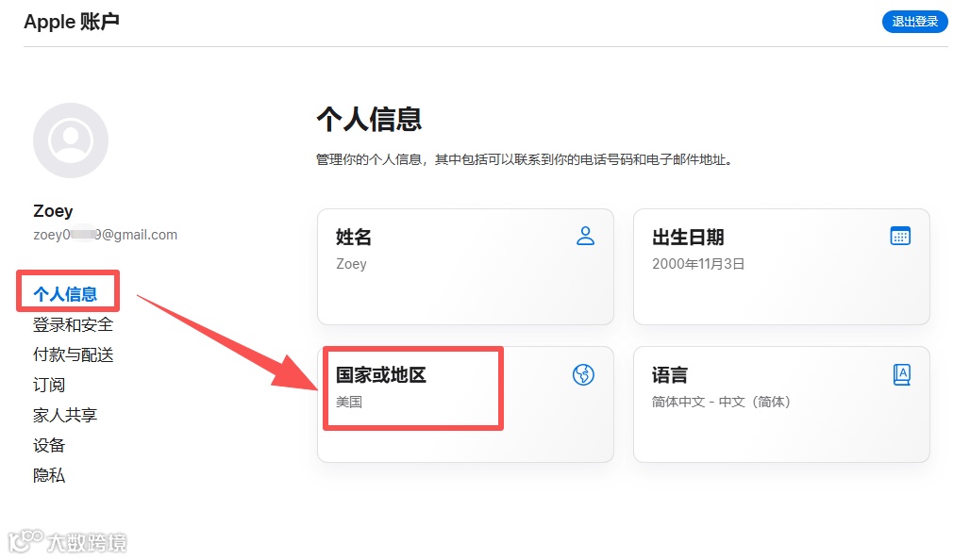
Task: Click the person icon on 姓名 card
Action: [x=585, y=236]
